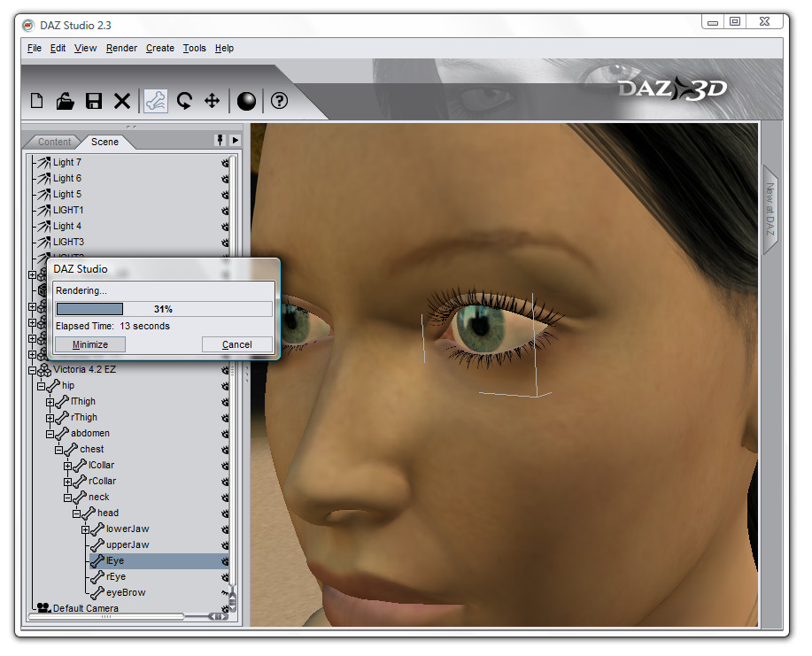Image resolution: width=812 pixels, height=656 pixels.
Task: Open the View menu
Action: coord(85,48)
